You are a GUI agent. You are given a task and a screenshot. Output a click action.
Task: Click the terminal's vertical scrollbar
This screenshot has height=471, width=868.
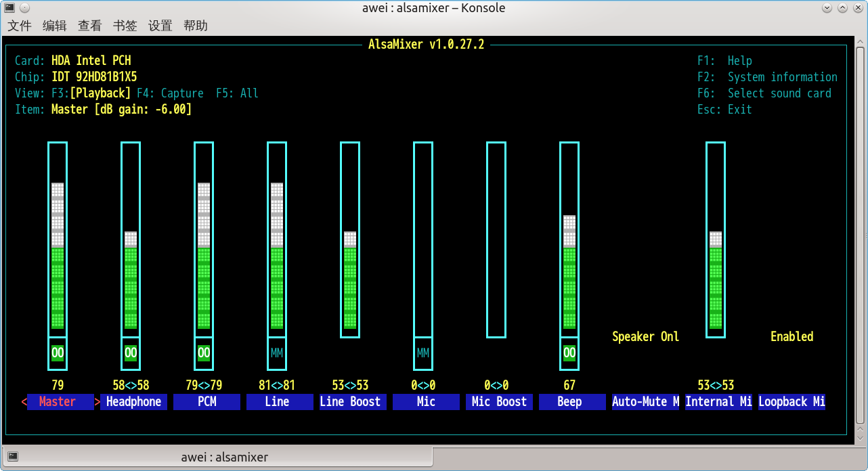tap(861, 237)
